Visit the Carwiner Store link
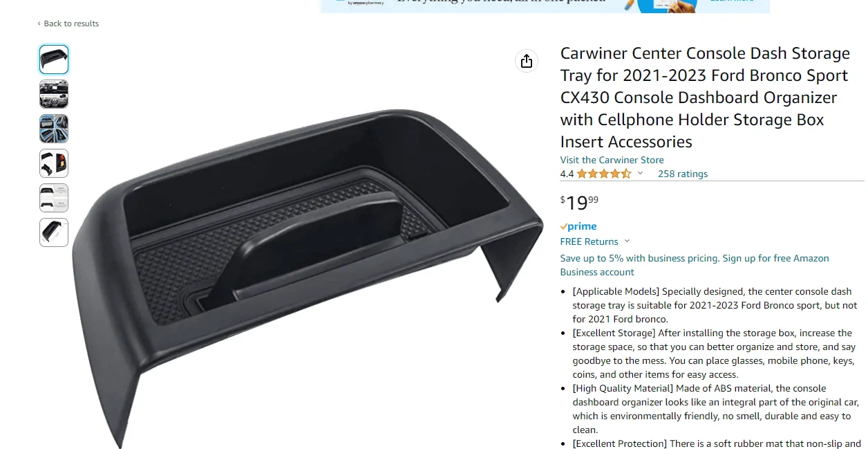 click(612, 160)
